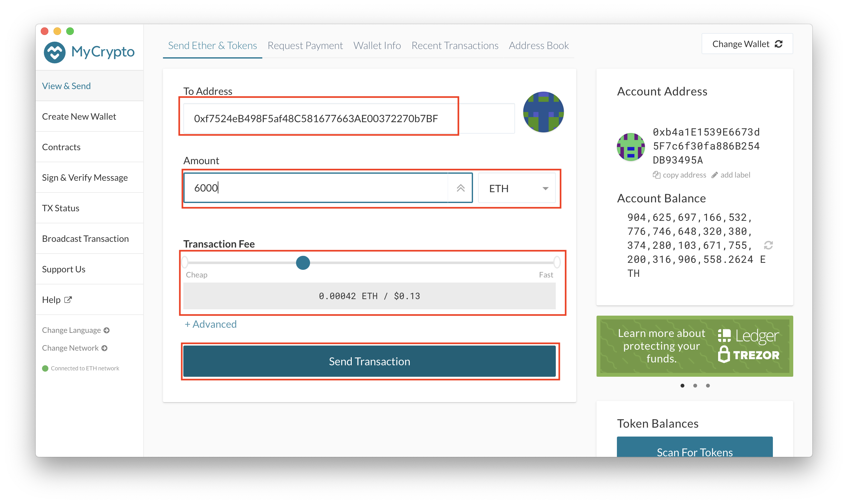
Task: Select the second carousel dot indicator
Action: 695,385
